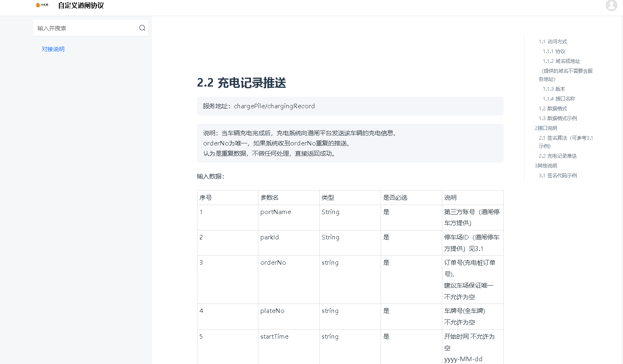This screenshot has height=364, width=623.
Task: Select 3其他说明 in table of contents
Action: point(546,166)
